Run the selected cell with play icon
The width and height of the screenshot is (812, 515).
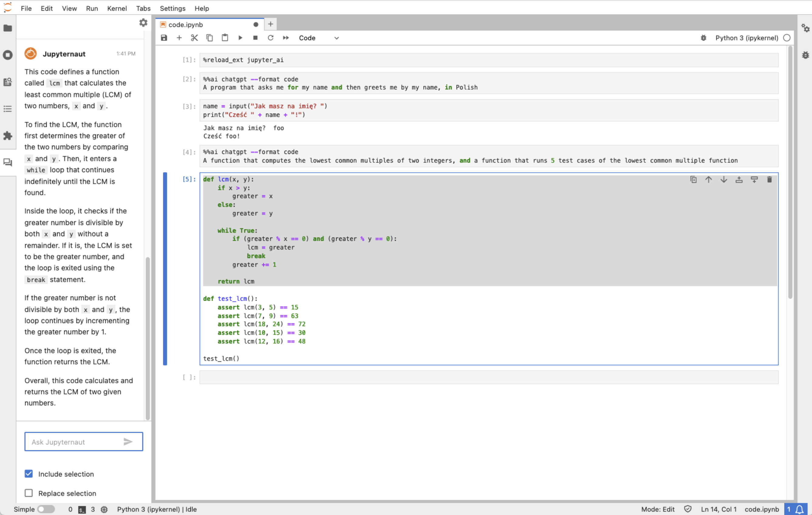click(240, 38)
